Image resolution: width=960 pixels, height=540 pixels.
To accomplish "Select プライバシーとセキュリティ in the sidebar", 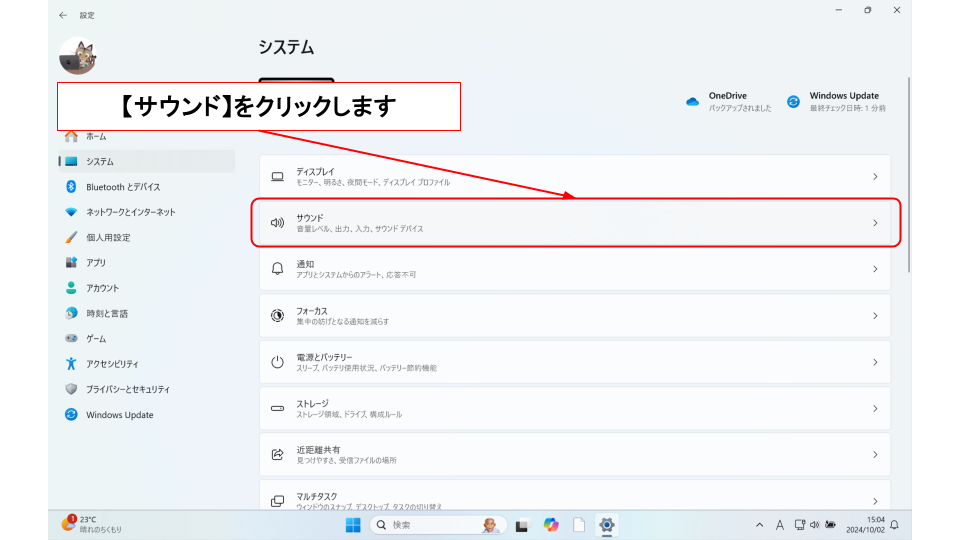I will click(127, 389).
